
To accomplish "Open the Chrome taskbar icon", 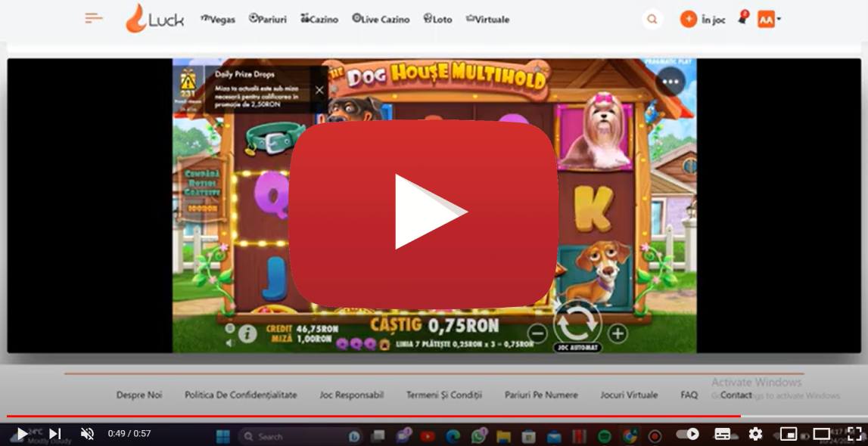I will click(x=630, y=437).
